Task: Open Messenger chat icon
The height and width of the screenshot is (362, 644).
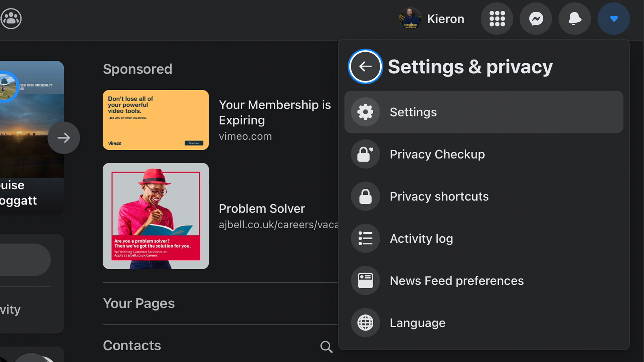Action: [x=536, y=19]
